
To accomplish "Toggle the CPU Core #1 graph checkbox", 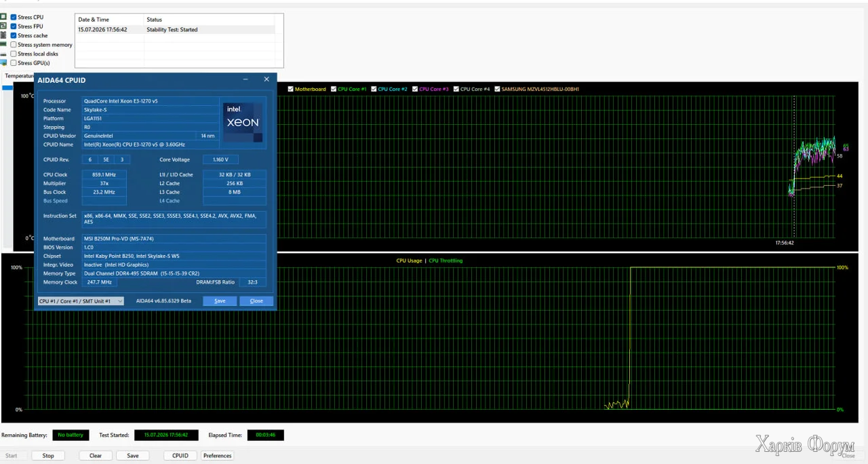I will click(x=334, y=89).
